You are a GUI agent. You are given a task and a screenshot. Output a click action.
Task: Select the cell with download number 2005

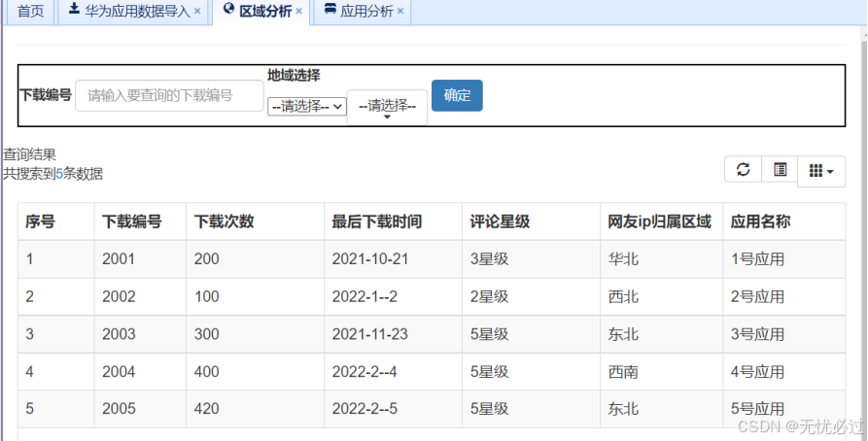[x=140, y=409]
